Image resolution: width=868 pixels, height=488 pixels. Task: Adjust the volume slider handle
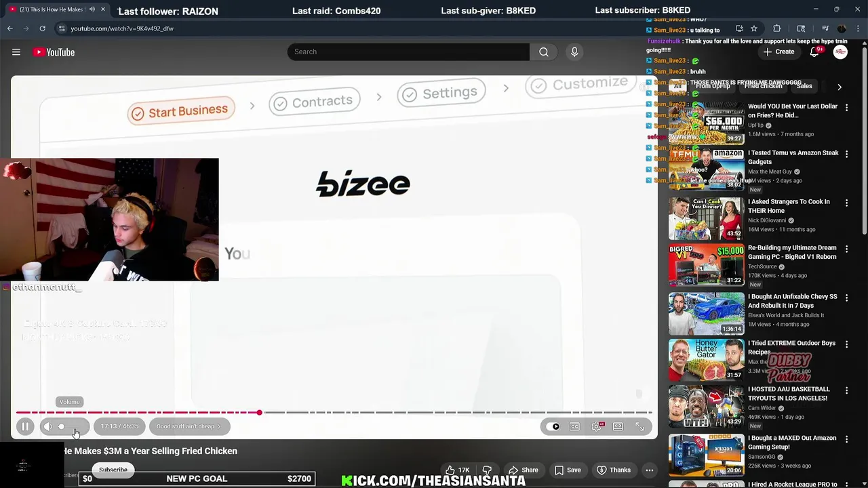(x=61, y=426)
